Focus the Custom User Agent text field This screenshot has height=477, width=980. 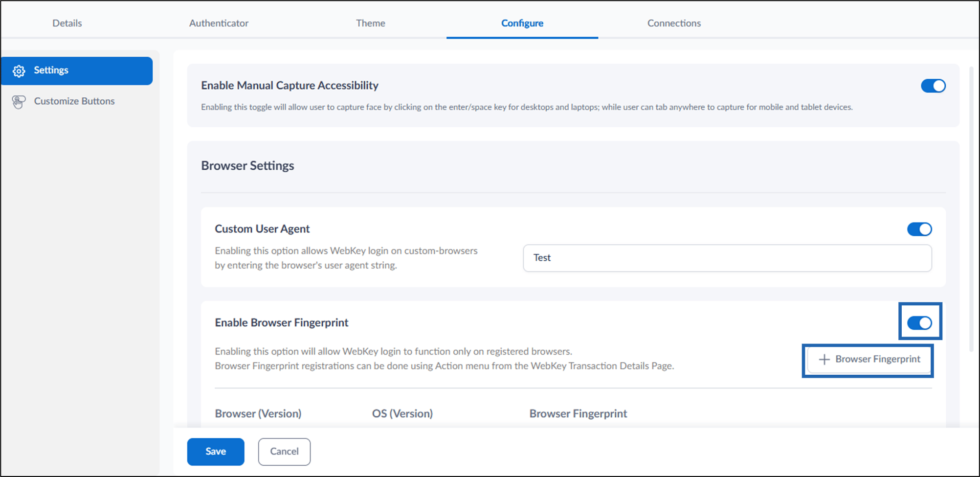coord(727,258)
